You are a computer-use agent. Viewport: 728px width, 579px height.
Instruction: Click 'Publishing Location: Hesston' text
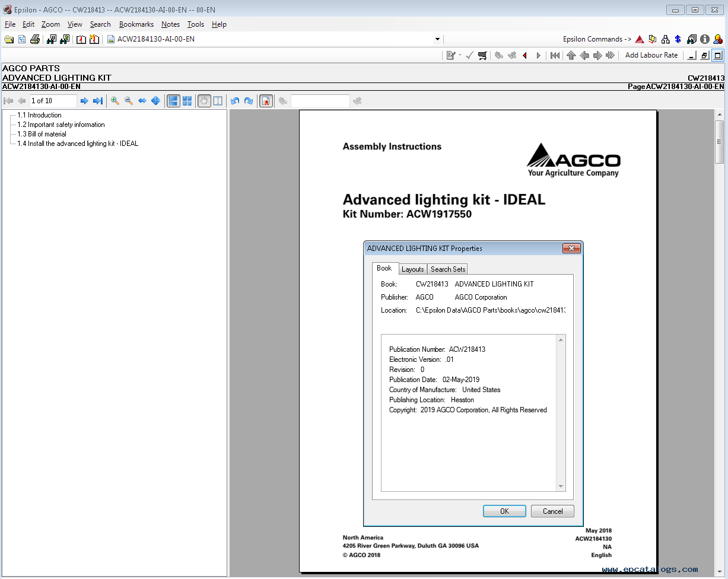(x=431, y=400)
